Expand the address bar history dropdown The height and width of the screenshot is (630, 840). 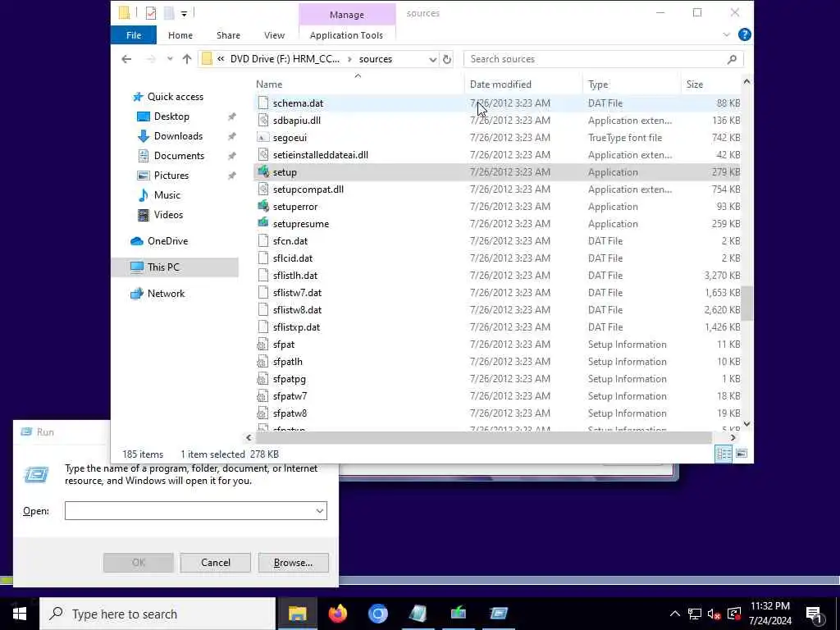[x=432, y=59]
